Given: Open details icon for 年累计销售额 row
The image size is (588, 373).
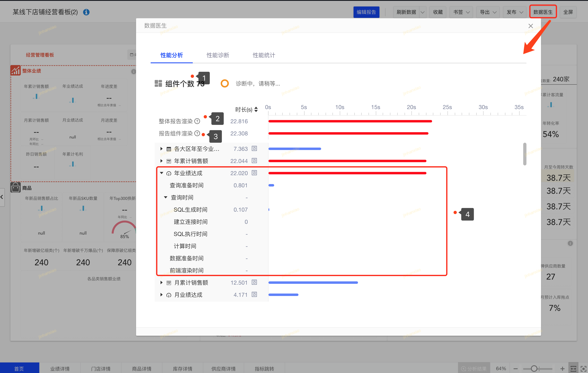Looking at the screenshot, I should pyautogui.click(x=254, y=161).
